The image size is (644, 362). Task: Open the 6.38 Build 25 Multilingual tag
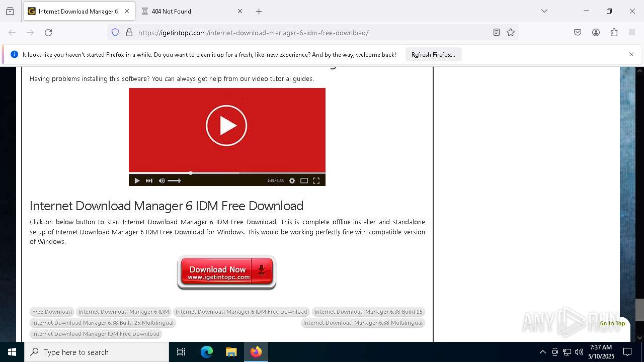point(103,323)
